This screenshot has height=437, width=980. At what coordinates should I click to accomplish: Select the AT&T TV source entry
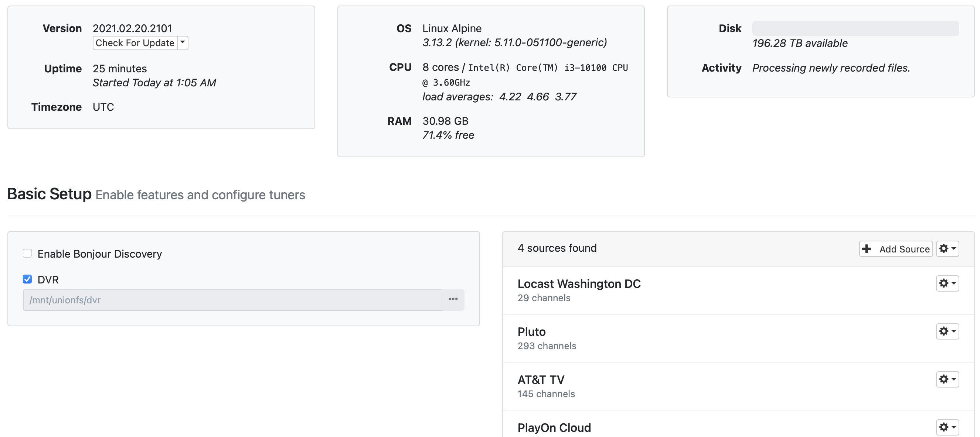(x=541, y=380)
